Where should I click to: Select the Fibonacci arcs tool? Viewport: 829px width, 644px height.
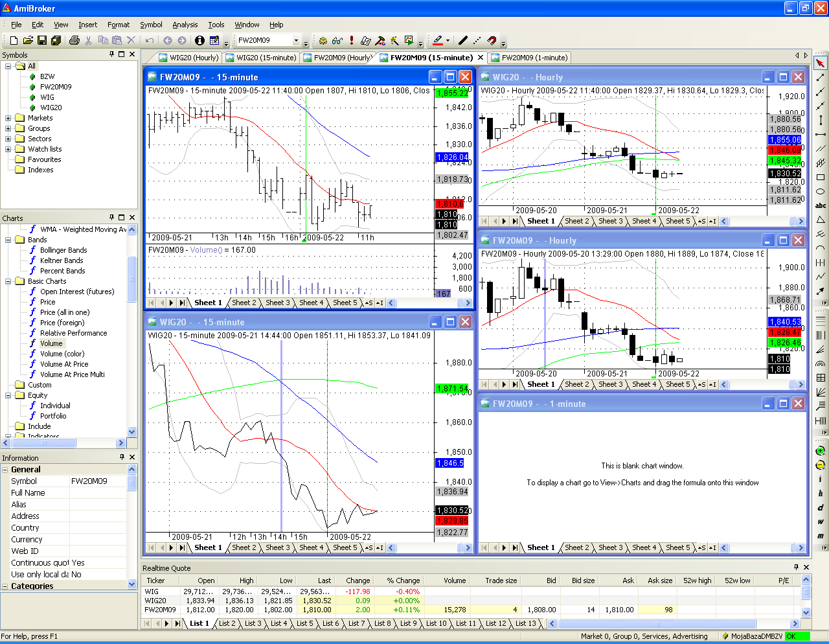tap(821, 363)
